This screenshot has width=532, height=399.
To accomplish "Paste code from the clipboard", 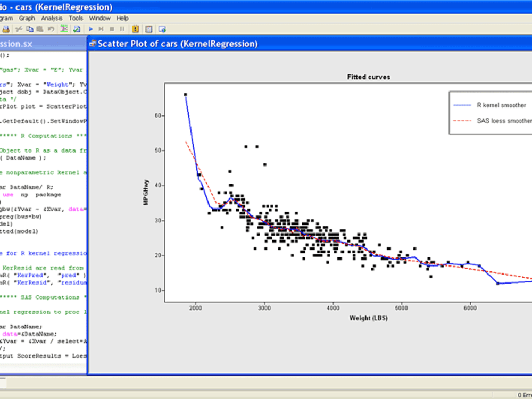I will click(40, 29).
